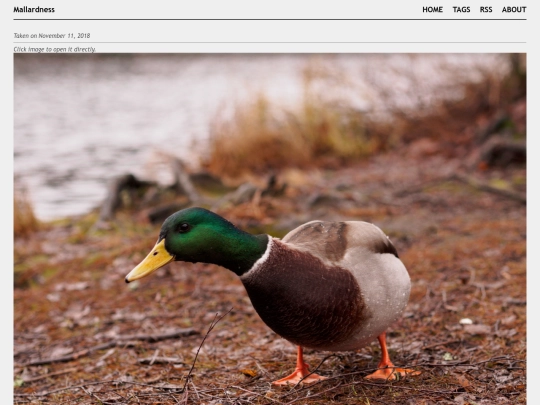Click the 'Taken on November 11, 2018' text
The image size is (540, 405).
click(x=52, y=35)
